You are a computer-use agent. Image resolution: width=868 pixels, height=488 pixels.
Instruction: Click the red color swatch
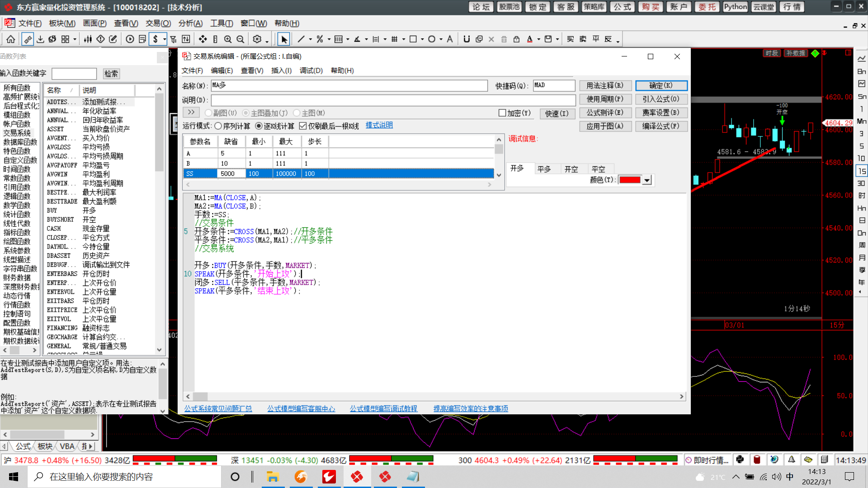pyautogui.click(x=630, y=180)
